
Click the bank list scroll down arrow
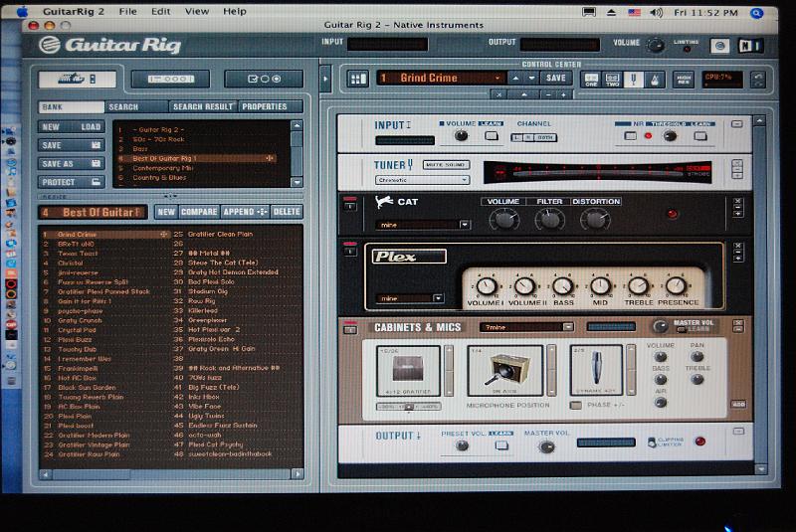tap(298, 182)
